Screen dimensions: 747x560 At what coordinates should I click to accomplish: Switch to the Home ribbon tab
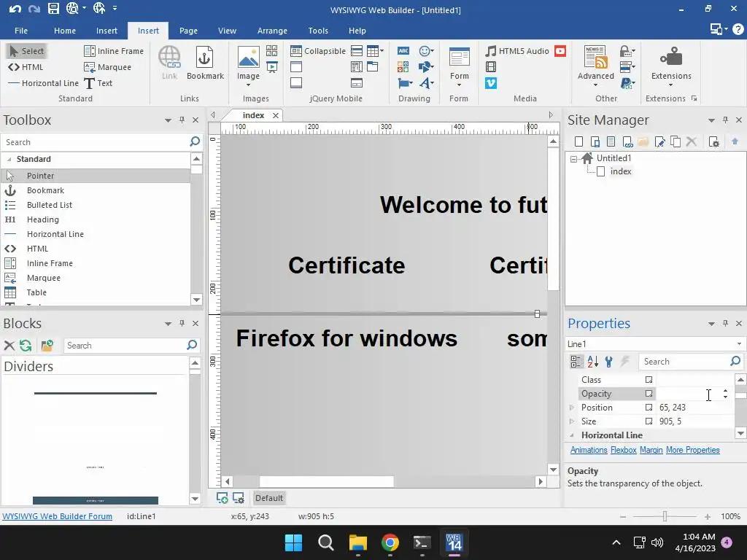65,31
